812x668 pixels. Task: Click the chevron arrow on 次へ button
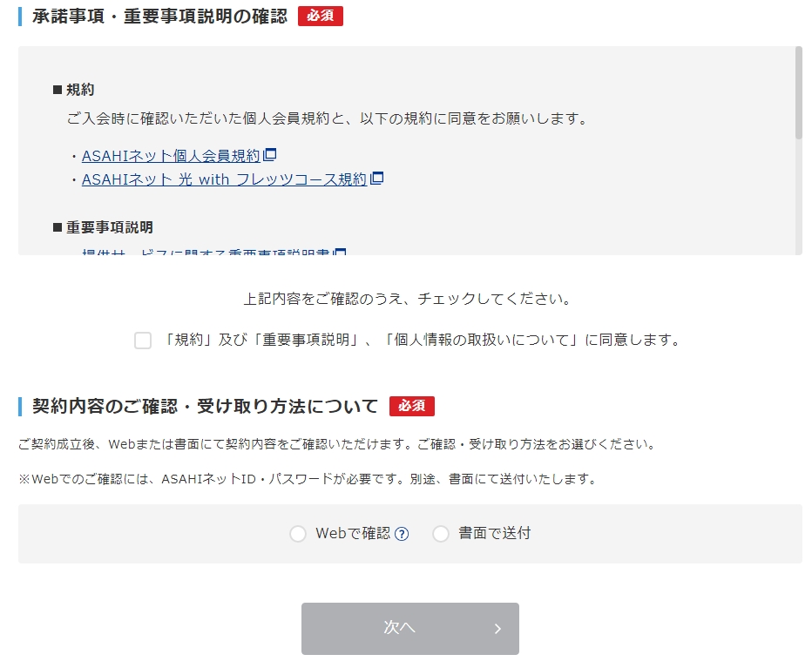(x=497, y=629)
